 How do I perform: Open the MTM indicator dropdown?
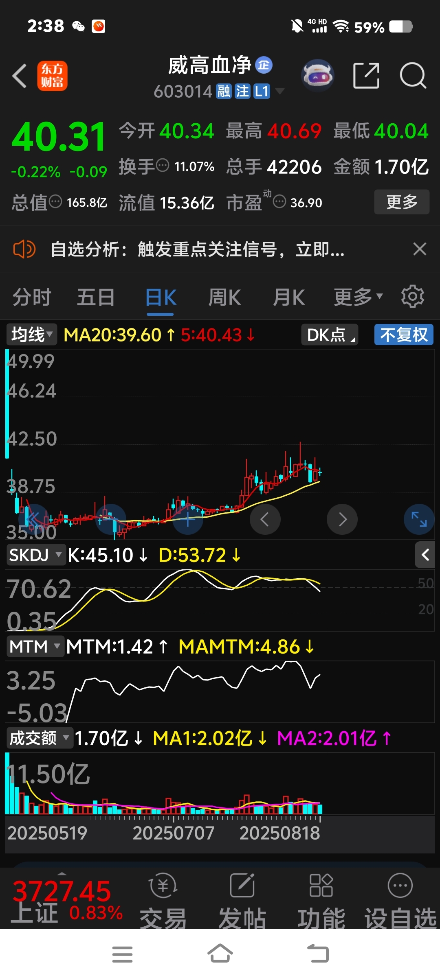35,646
